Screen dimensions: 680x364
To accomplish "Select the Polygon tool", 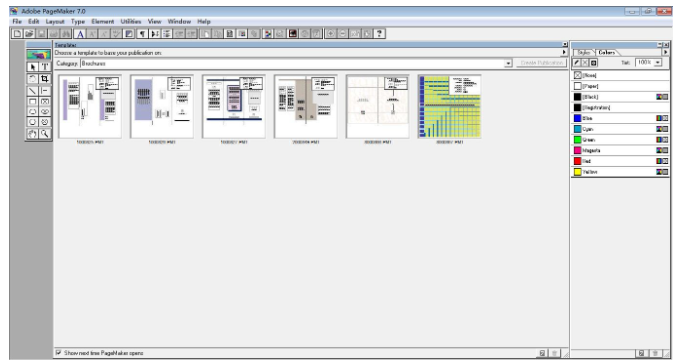I will [x=33, y=122].
